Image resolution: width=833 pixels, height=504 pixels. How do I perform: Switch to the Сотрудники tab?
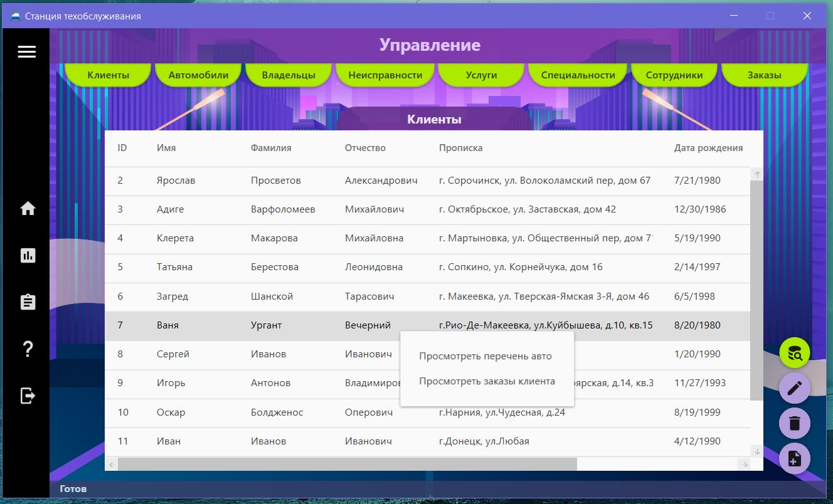tap(674, 75)
